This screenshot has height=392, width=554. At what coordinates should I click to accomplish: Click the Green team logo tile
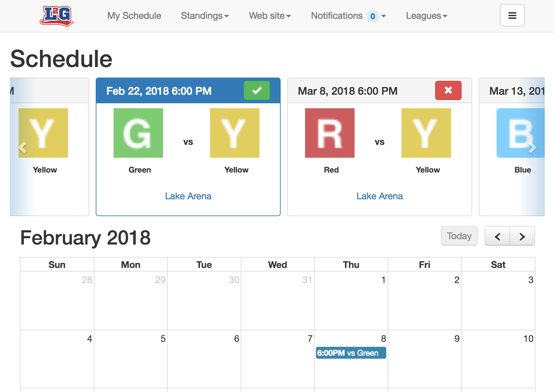tap(138, 133)
